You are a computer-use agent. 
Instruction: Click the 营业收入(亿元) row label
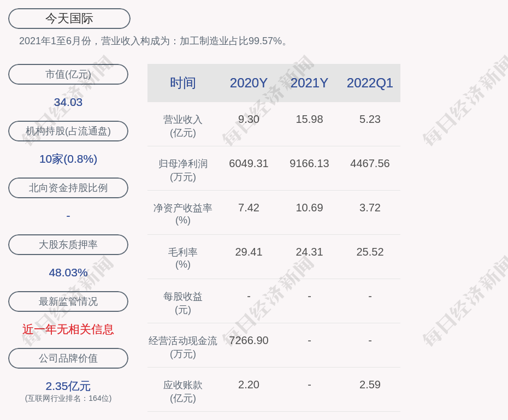[x=183, y=126]
